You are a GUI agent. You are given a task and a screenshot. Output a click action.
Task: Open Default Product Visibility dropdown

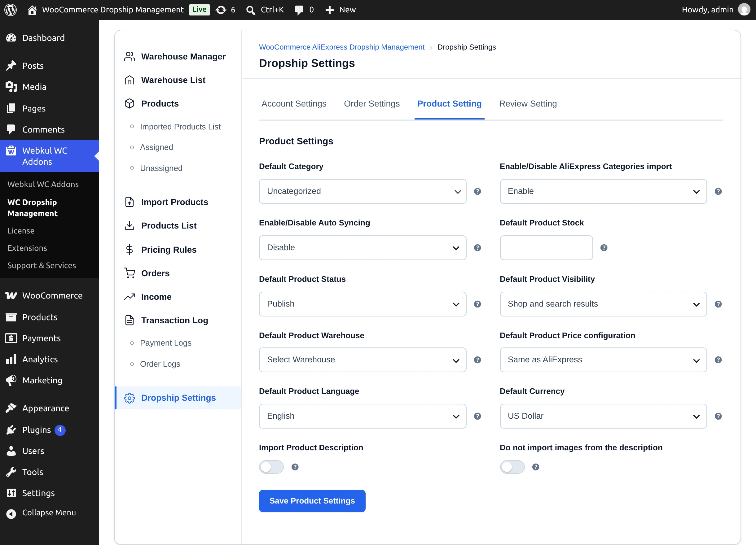pyautogui.click(x=603, y=304)
